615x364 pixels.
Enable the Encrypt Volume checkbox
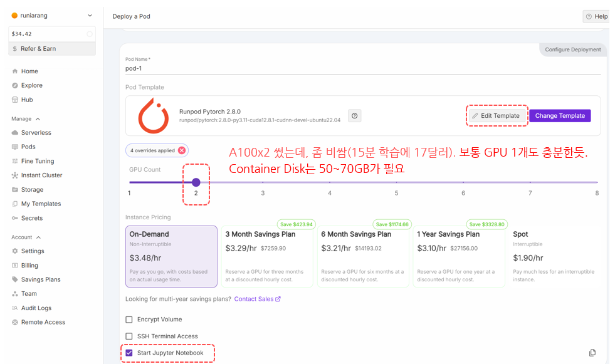coord(129,320)
